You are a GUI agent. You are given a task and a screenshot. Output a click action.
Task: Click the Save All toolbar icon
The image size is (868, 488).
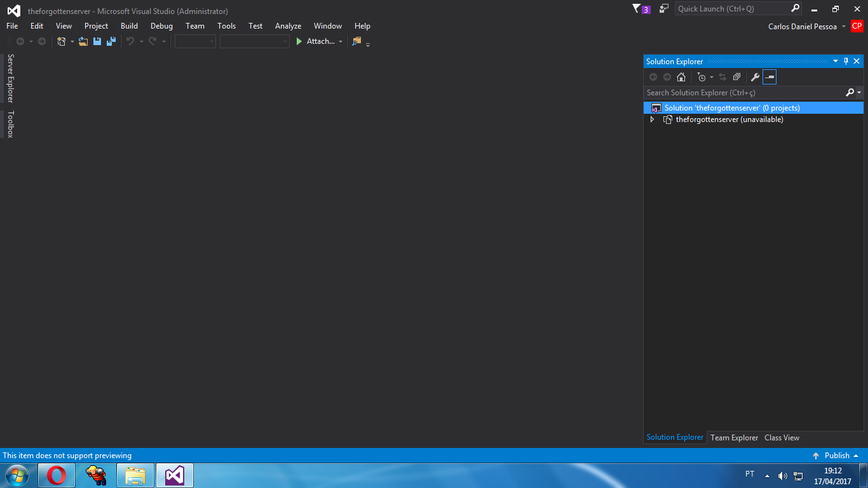pyautogui.click(x=111, y=41)
